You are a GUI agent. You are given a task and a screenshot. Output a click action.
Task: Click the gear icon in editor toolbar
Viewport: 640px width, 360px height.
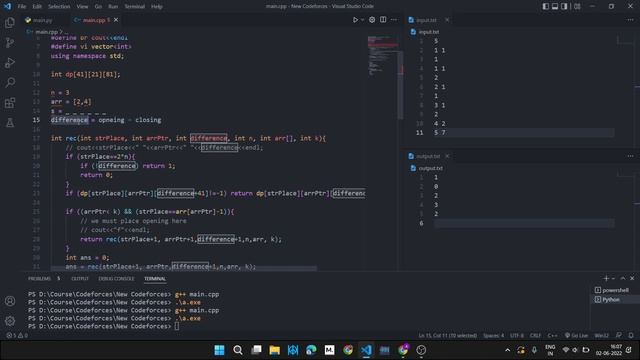pyautogui.click(x=372, y=20)
